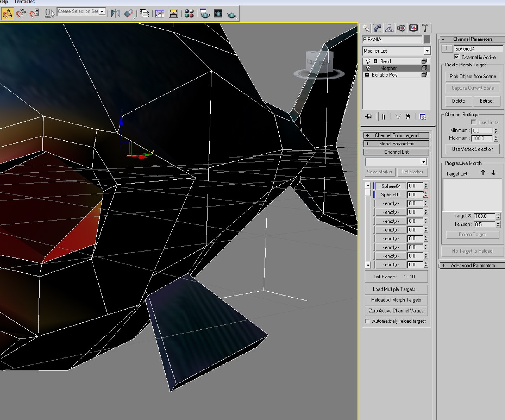Click the Extract button
Image resolution: width=505 pixels, height=420 pixels.
coord(486,101)
